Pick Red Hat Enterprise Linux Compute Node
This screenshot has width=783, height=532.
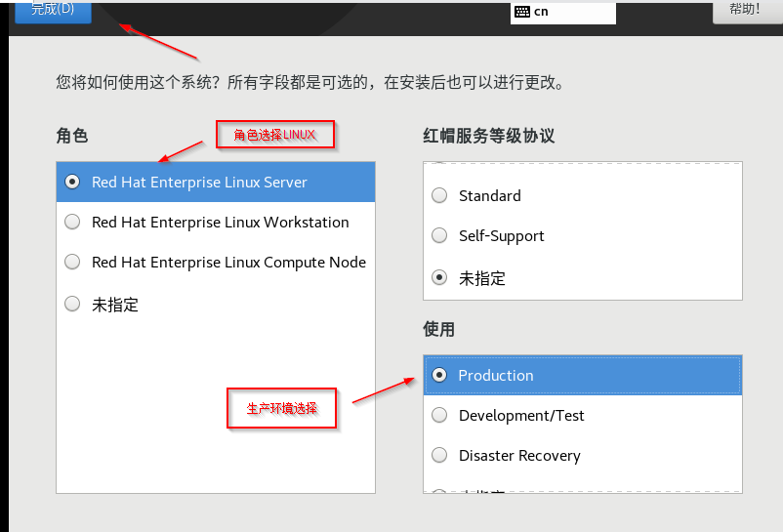pos(216,262)
